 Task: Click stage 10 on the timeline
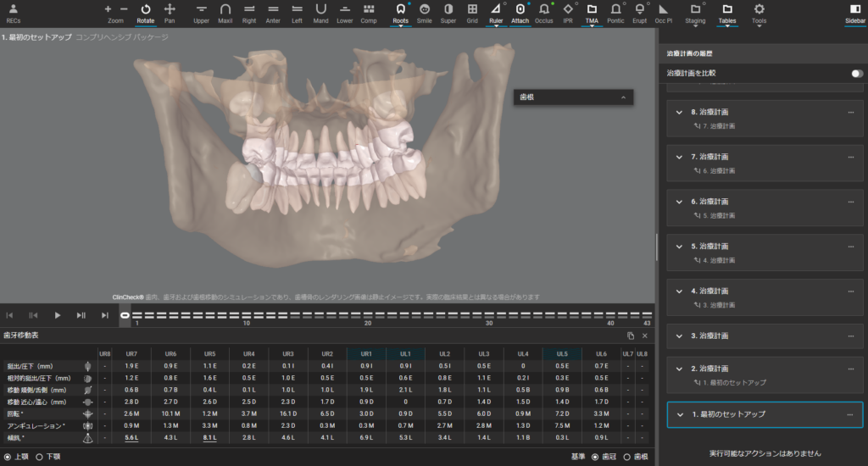(x=246, y=314)
